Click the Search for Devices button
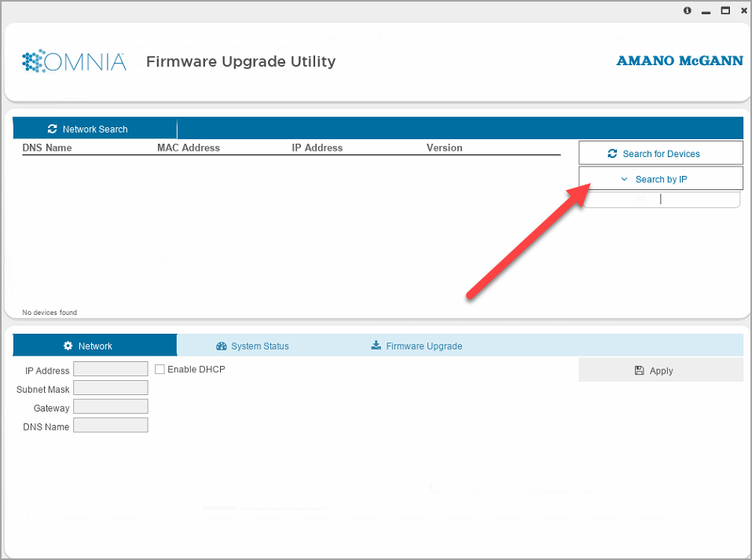The image size is (752, 560). 661,153
